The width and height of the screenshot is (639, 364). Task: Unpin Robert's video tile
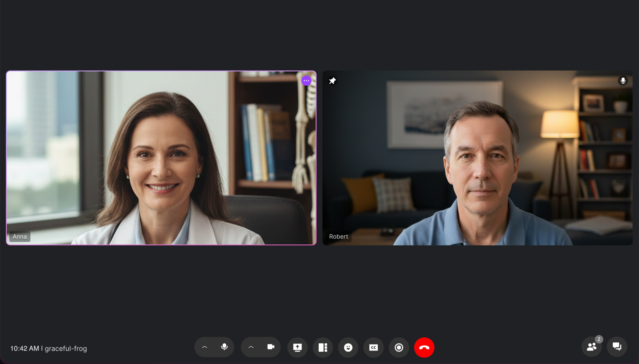point(332,81)
